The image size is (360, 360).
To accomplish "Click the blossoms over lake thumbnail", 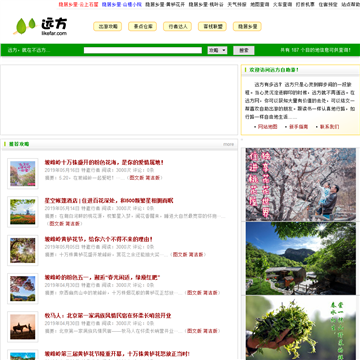I will [23, 289].
